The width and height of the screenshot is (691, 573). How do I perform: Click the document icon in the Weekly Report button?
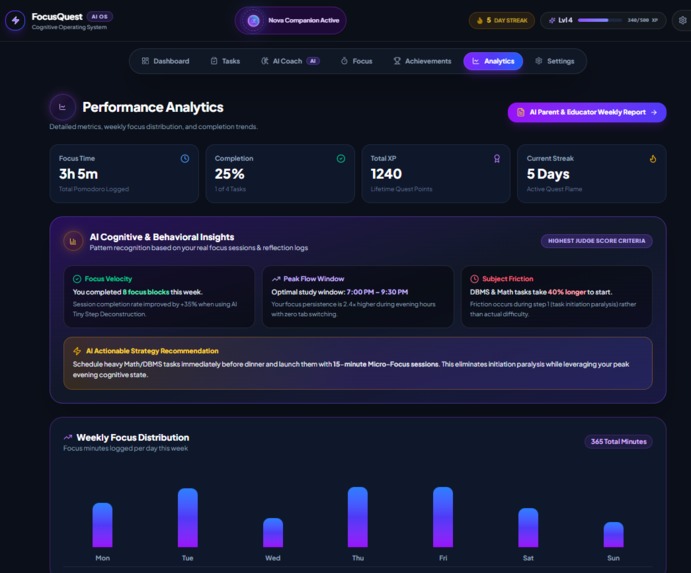coord(520,112)
